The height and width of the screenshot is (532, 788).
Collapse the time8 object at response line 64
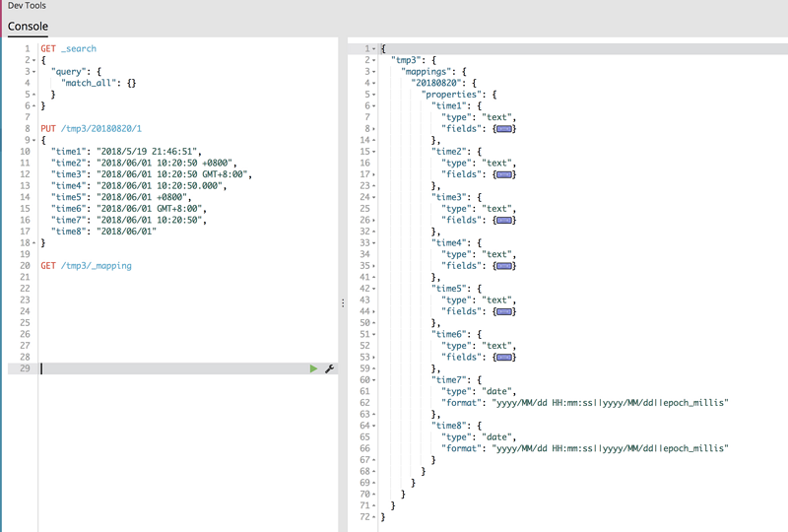pyautogui.click(x=374, y=426)
